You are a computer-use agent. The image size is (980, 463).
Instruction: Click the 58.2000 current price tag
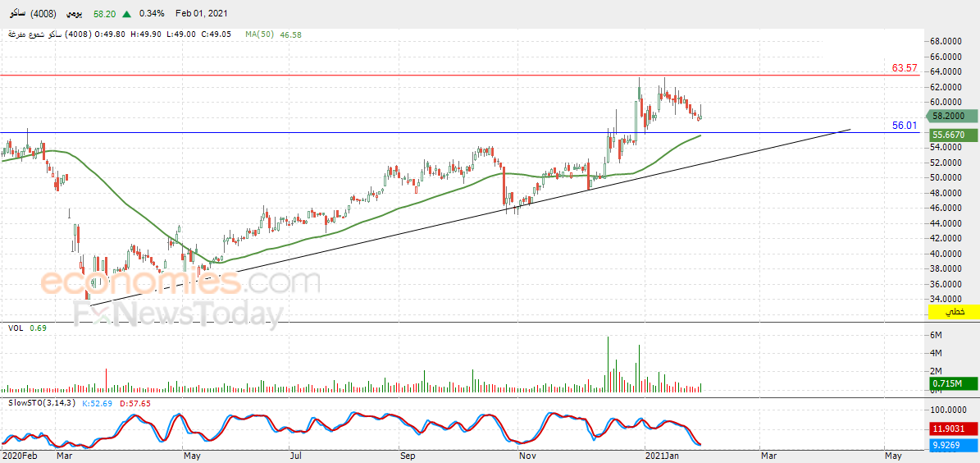[x=953, y=116]
